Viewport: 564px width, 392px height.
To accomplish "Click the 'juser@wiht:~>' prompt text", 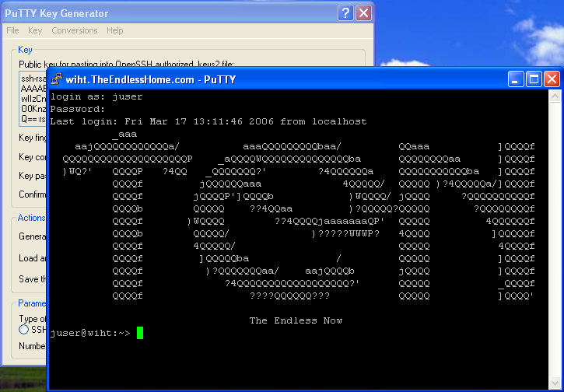I will click(90, 333).
